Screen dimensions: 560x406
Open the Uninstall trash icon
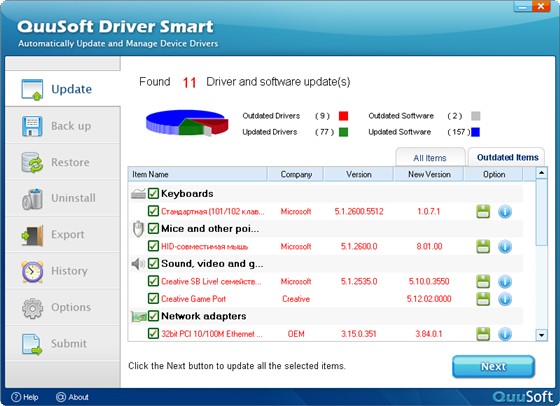(x=32, y=199)
